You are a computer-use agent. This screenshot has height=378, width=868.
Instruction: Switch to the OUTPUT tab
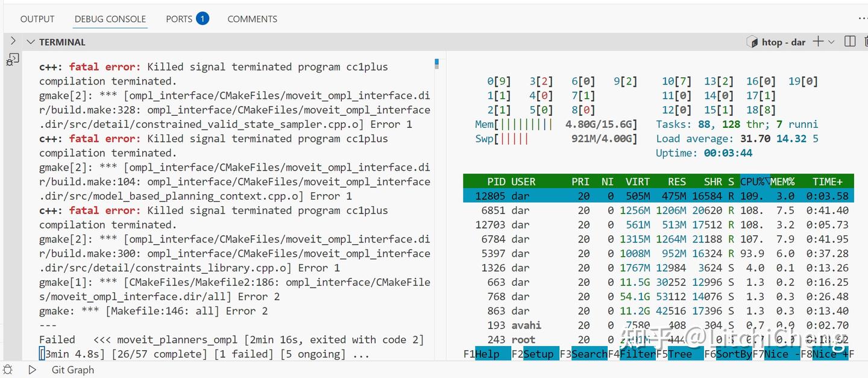coord(37,19)
